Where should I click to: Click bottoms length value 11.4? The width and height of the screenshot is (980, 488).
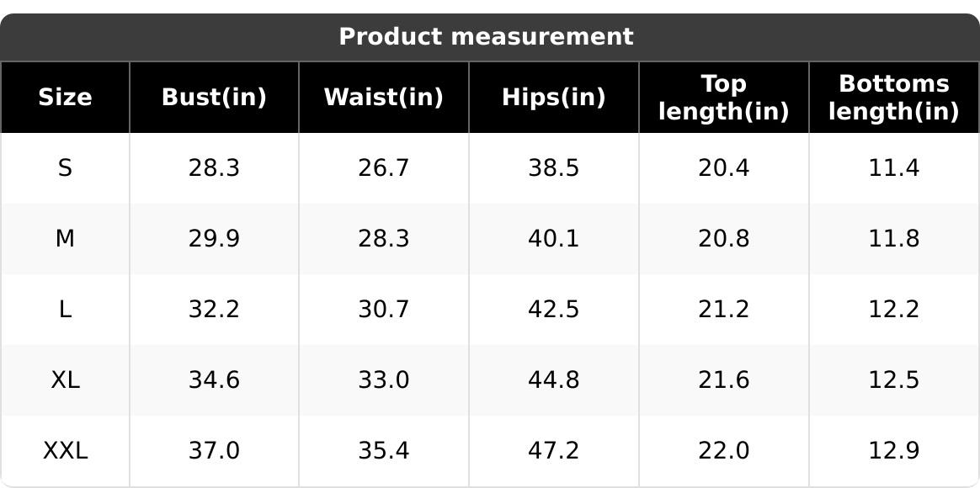(x=894, y=168)
